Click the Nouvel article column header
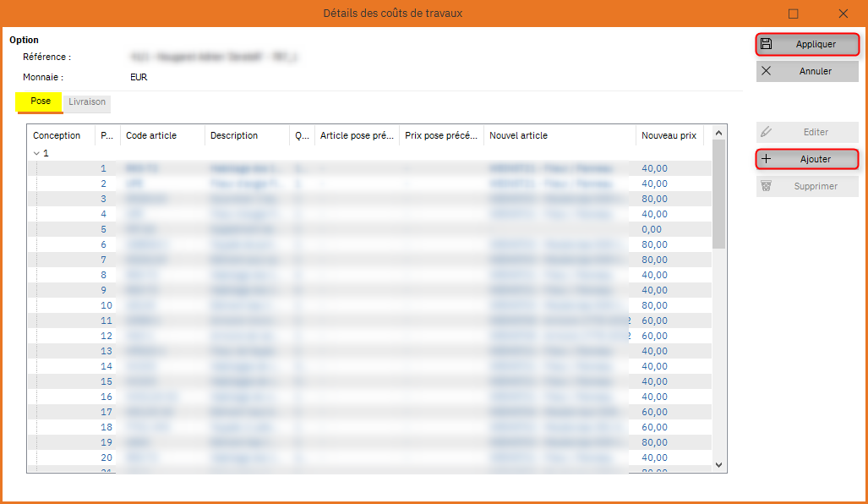Viewport: 868px width, 504px height. [x=560, y=135]
